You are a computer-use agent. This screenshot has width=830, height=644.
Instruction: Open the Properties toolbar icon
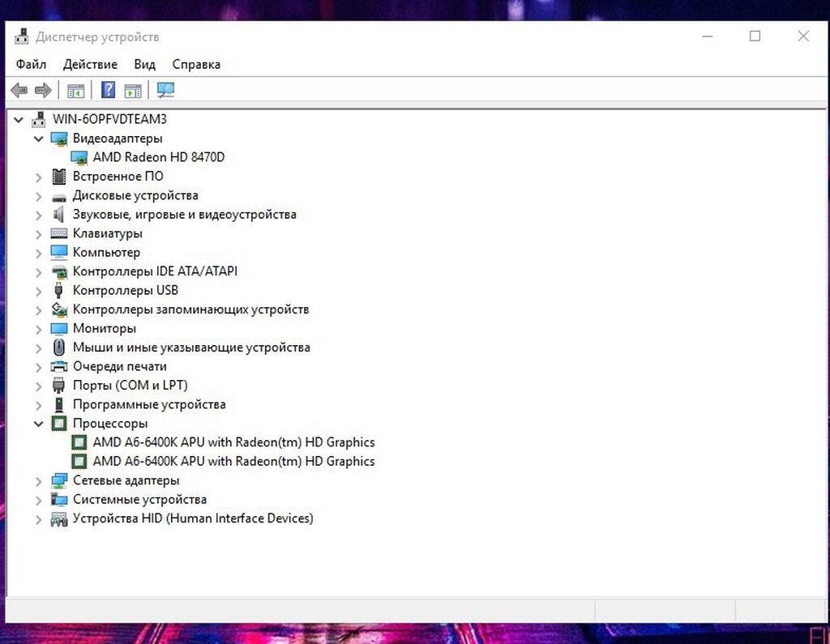pos(75,91)
